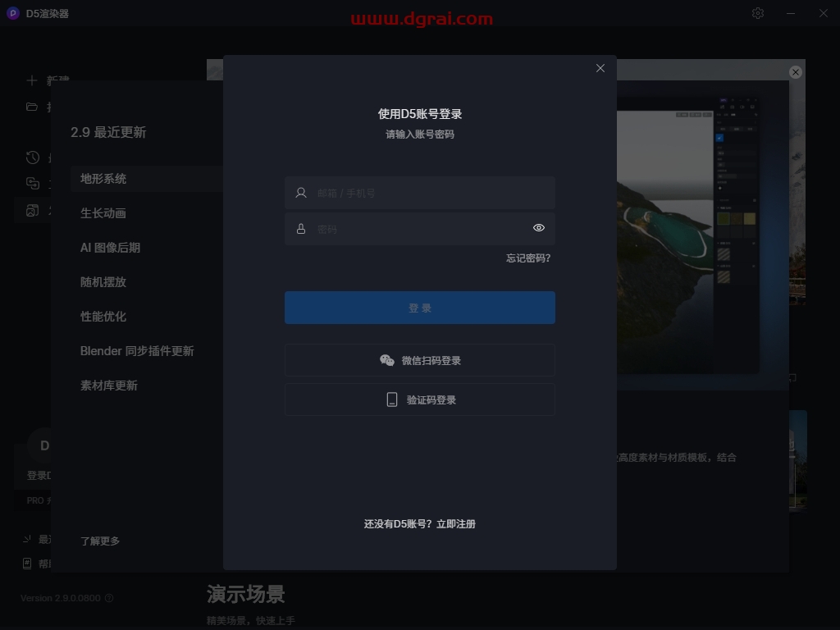Click the lock icon in password field
Viewport: 840px width, 630px height.
(x=301, y=229)
